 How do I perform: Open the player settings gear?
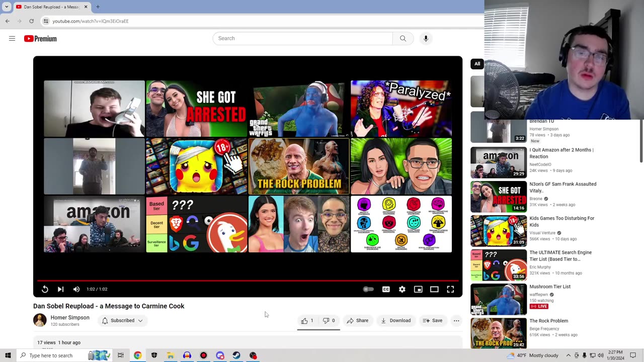(x=402, y=289)
